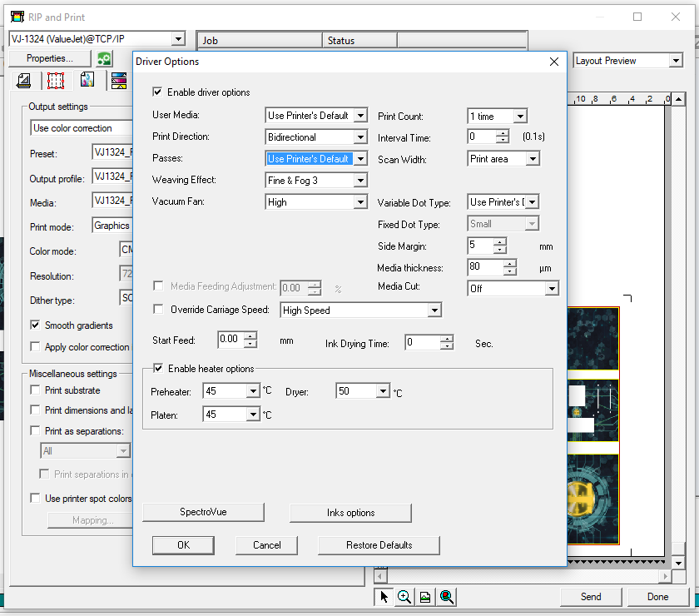Open the page layout tab icon

click(23, 81)
